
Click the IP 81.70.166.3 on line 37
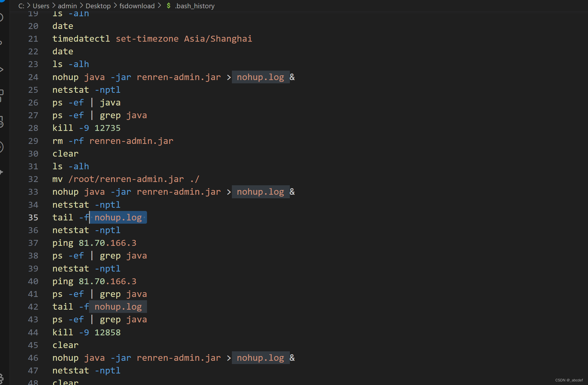[x=107, y=243]
